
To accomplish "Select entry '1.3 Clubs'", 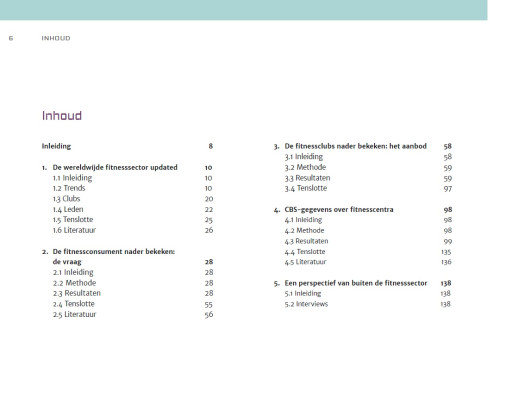I will [66, 199].
